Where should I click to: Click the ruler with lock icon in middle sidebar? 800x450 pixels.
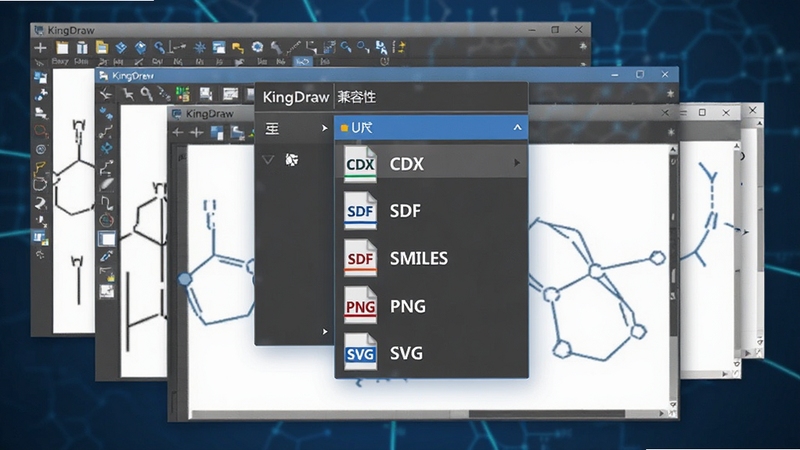click(107, 274)
